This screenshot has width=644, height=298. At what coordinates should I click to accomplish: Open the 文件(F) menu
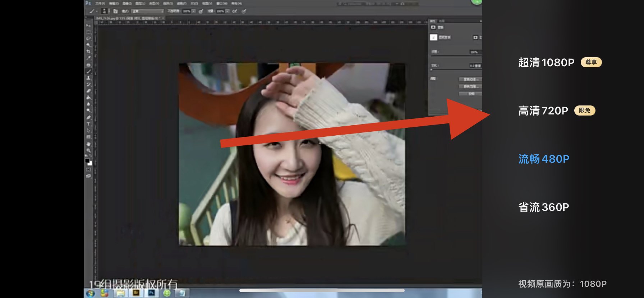point(100,4)
